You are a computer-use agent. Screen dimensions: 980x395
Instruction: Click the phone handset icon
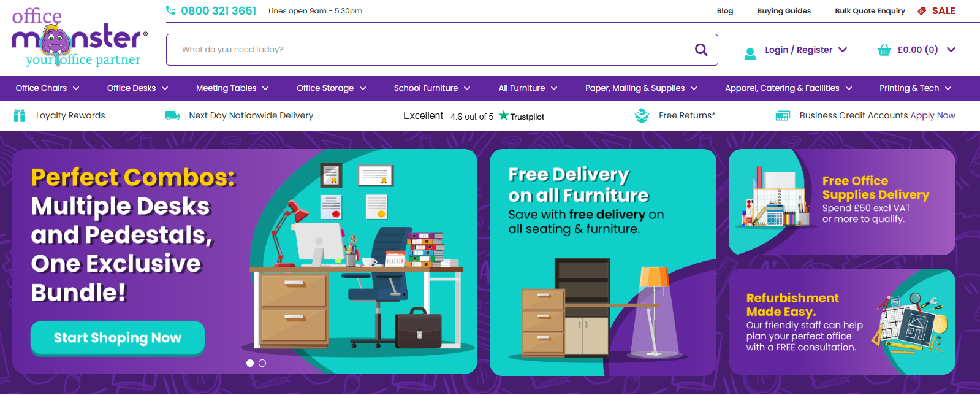(170, 10)
